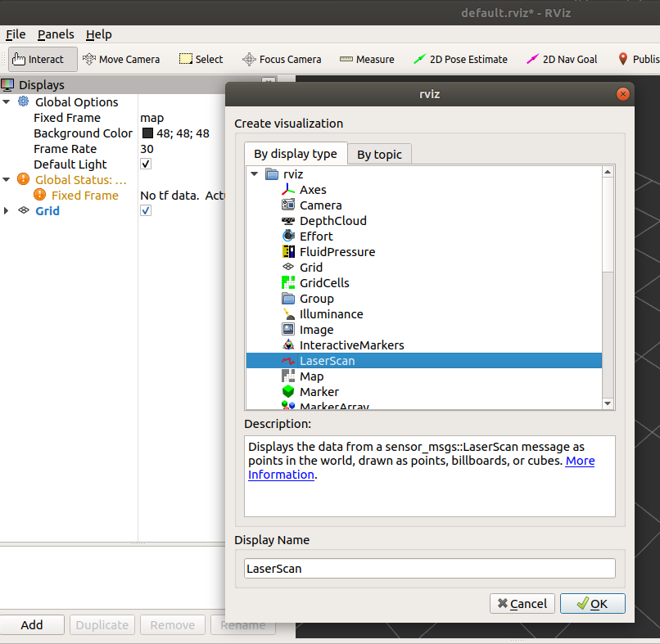
Task: Select DepthCloud in the list
Action: click(333, 221)
